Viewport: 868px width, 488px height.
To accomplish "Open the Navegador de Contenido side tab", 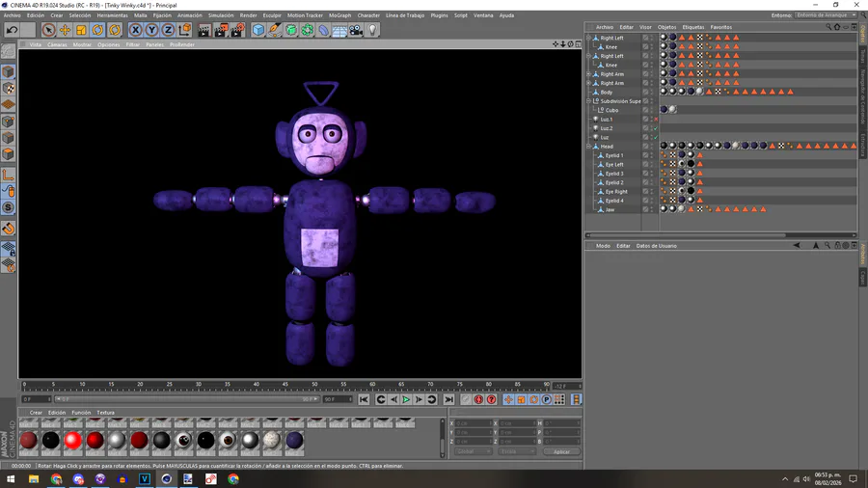I will tap(862, 96).
